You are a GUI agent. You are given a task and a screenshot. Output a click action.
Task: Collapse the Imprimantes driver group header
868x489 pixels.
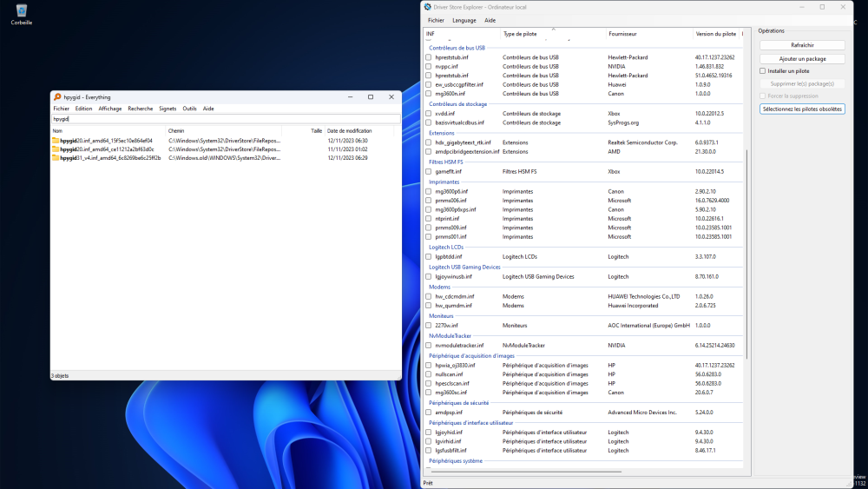click(444, 182)
